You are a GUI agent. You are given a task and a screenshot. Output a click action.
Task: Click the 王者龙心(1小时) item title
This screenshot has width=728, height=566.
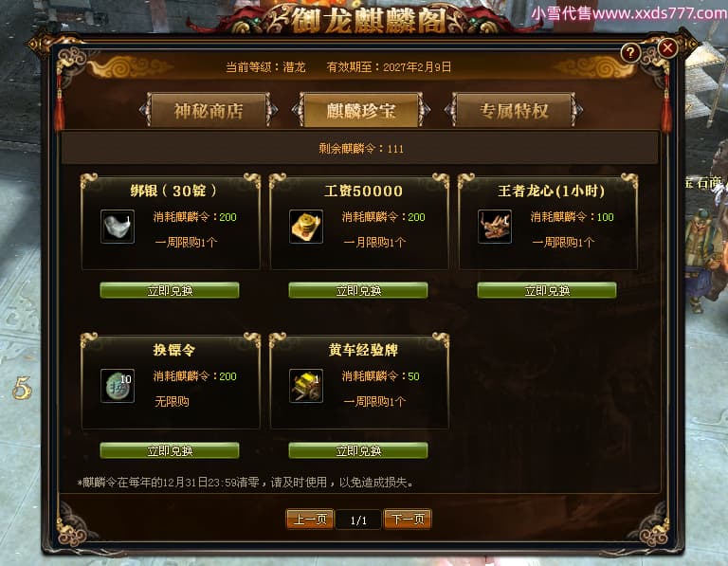(x=551, y=191)
